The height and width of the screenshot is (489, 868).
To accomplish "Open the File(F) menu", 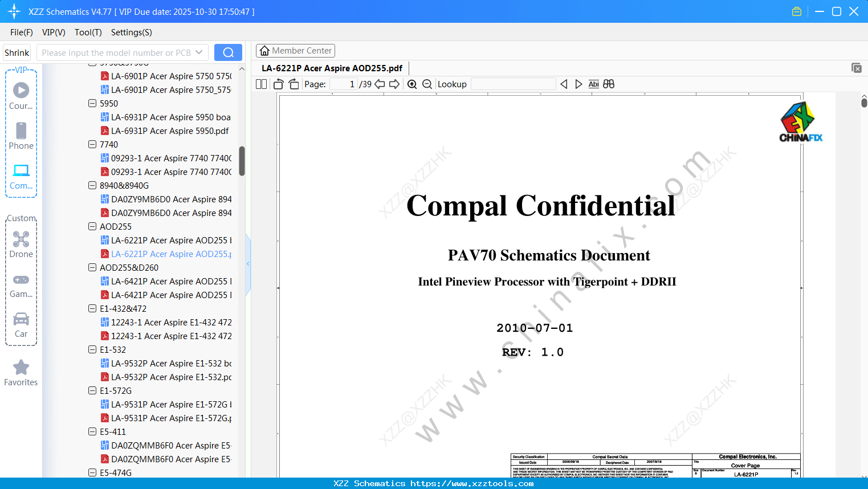I will [x=22, y=32].
